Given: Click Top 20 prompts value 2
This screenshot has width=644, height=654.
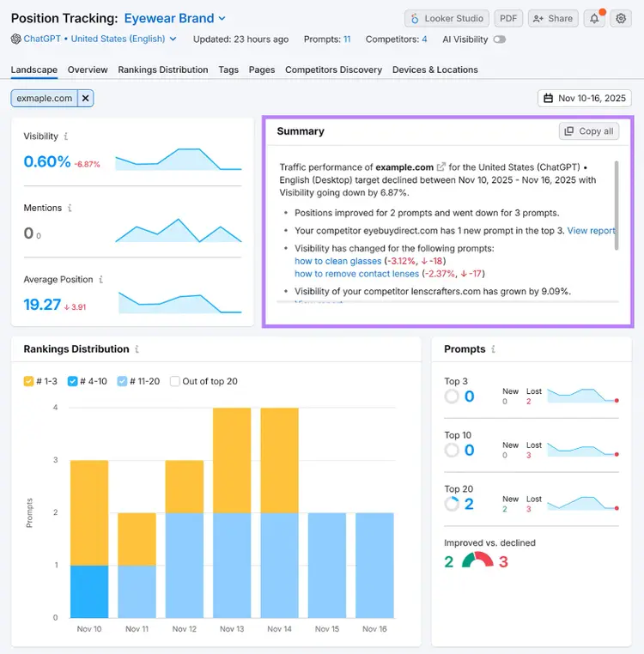Looking at the screenshot, I should (469, 504).
